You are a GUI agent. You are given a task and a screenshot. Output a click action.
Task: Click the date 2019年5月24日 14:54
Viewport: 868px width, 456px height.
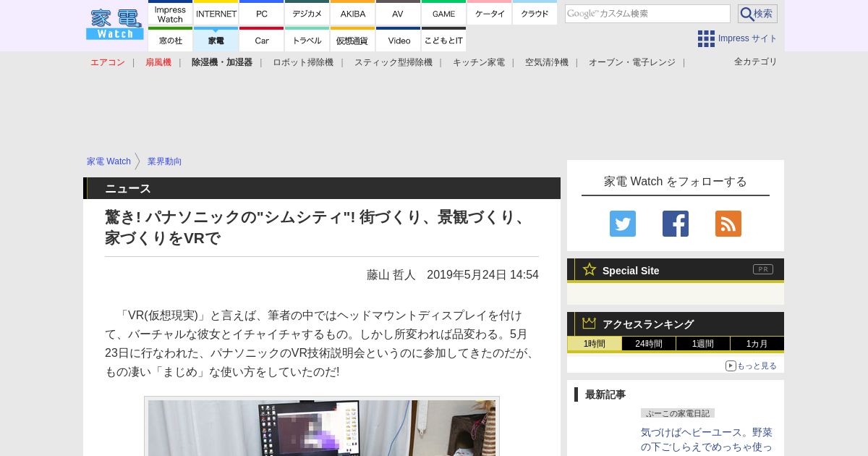tap(482, 275)
